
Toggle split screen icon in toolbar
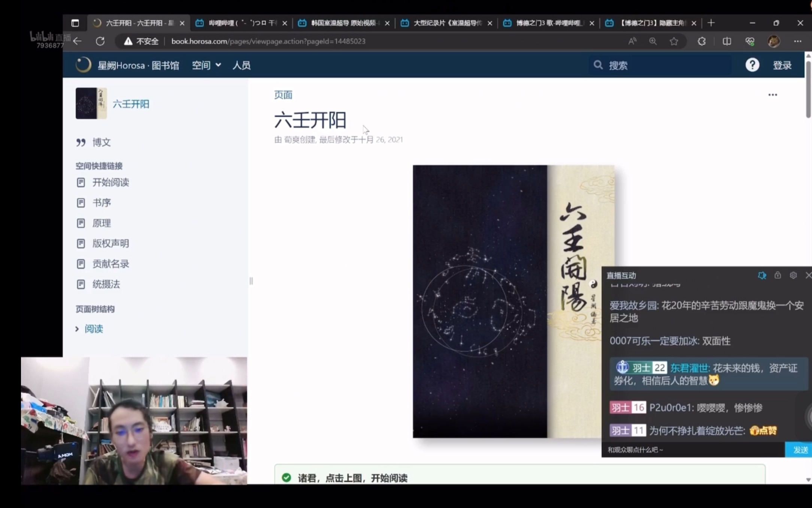tap(727, 41)
